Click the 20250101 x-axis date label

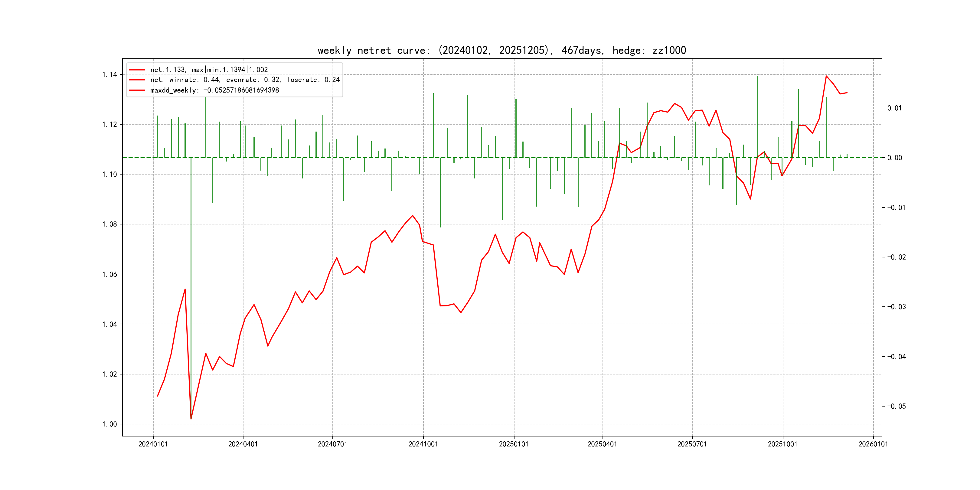514,444
